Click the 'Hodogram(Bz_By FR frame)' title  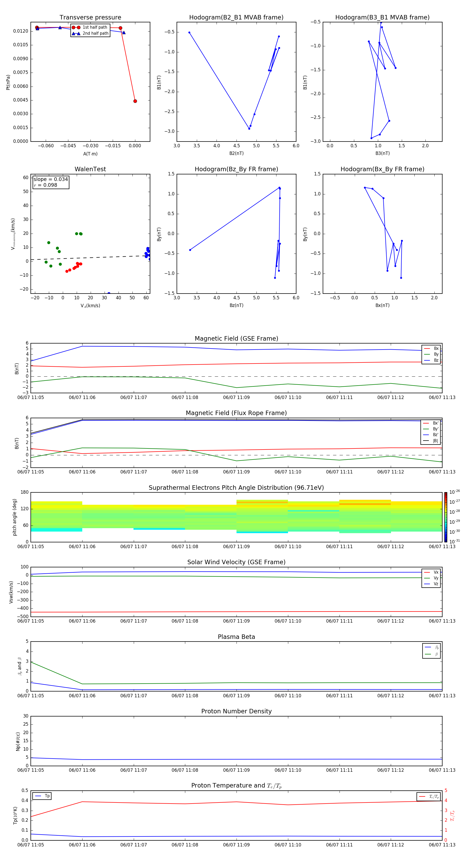[236, 169]
